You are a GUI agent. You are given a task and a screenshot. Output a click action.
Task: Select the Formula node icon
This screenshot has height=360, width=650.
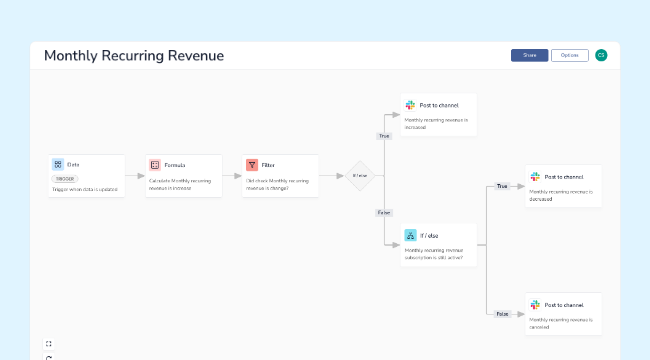(155, 165)
